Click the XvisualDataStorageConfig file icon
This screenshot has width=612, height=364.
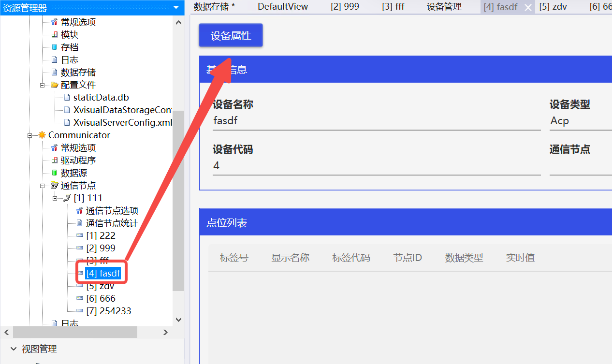click(x=67, y=110)
